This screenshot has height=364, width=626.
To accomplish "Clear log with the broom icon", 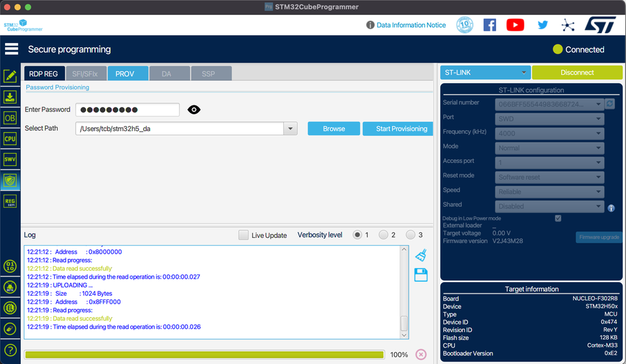I will coord(421,255).
